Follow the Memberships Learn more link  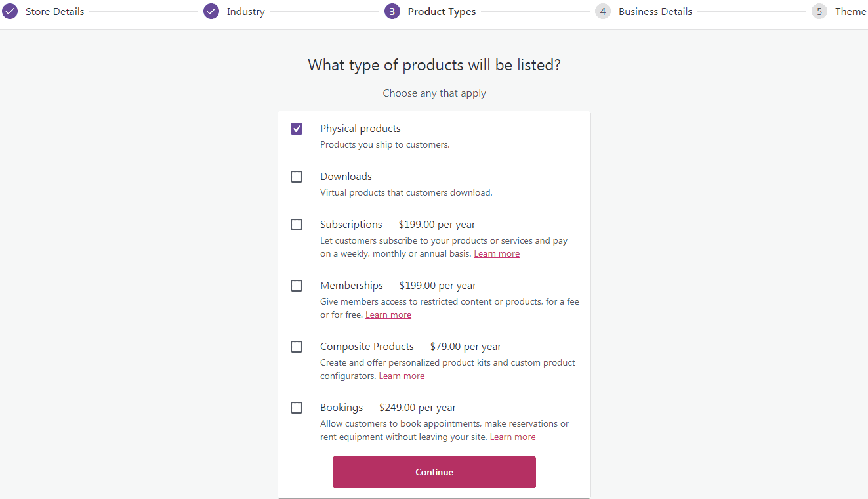[x=388, y=315]
